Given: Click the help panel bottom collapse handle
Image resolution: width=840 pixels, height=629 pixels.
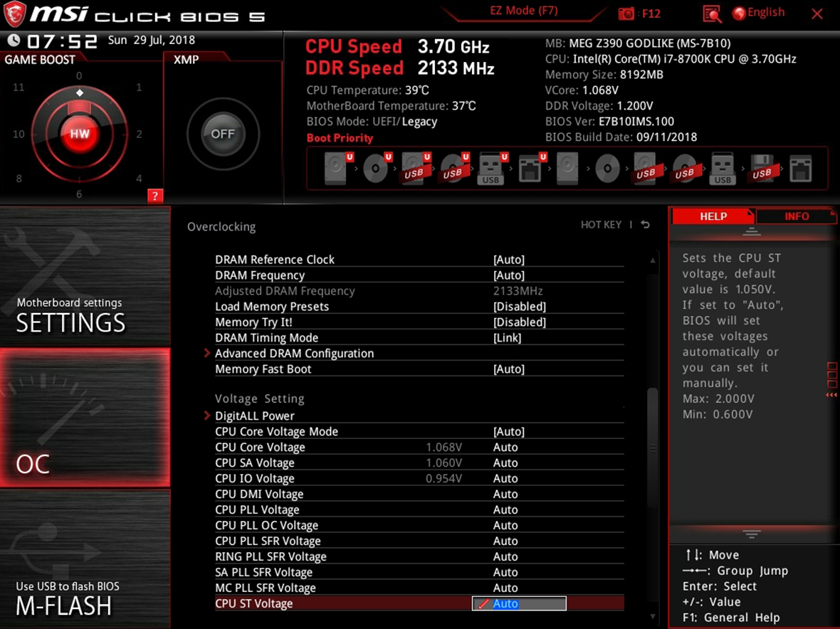Looking at the screenshot, I should click(751, 534).
